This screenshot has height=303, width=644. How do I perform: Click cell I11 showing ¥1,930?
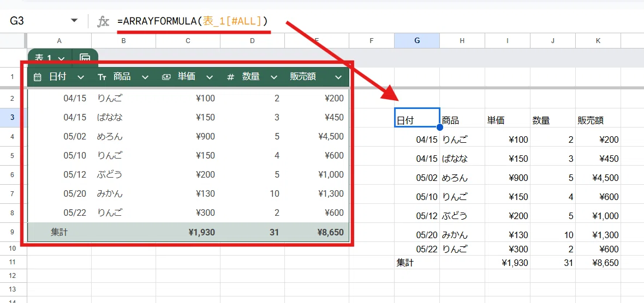click(507, 263)
